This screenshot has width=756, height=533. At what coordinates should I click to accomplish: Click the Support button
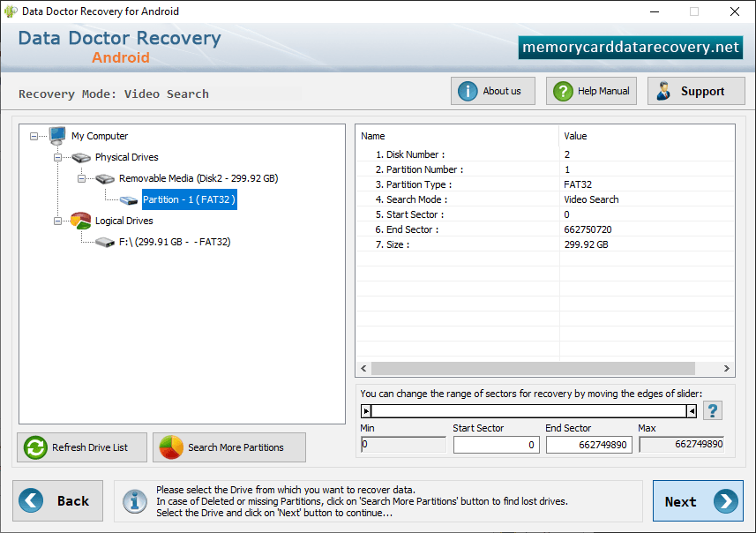click(x=696, y=91)
